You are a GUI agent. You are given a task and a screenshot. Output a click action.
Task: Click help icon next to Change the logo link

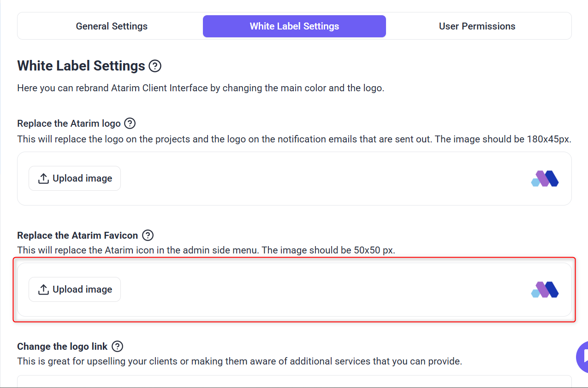point(117,347)
